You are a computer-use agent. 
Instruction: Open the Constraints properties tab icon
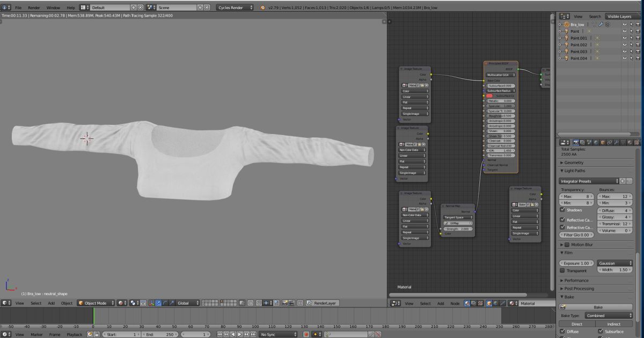[x=610, y=142]
